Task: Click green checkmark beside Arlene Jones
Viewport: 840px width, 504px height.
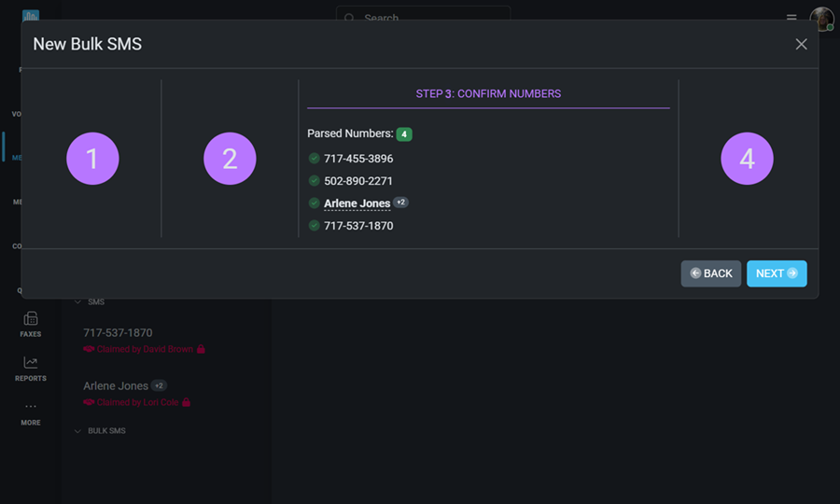Action: 315,203
